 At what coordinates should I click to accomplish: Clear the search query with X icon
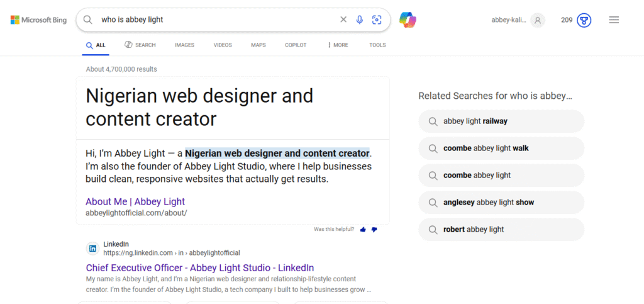(343, 20)
